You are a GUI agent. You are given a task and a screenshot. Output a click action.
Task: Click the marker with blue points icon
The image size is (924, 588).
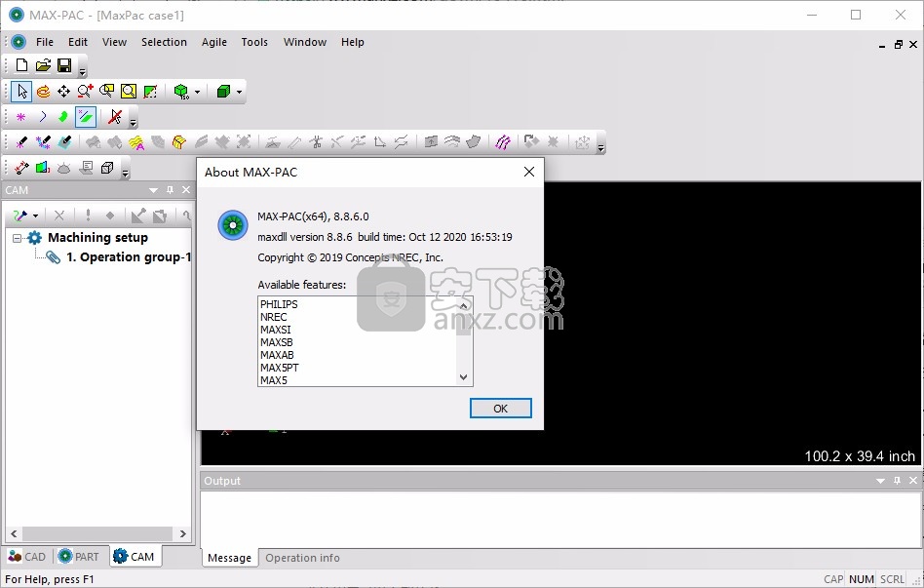pyautogui.click(x=43, y=142)
